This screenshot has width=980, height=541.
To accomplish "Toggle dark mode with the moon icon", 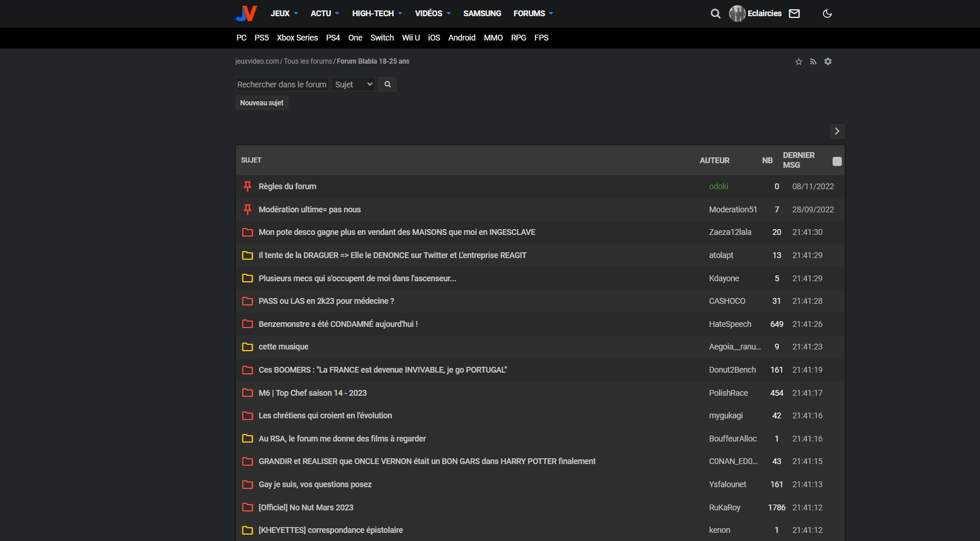I will [827, 13].
